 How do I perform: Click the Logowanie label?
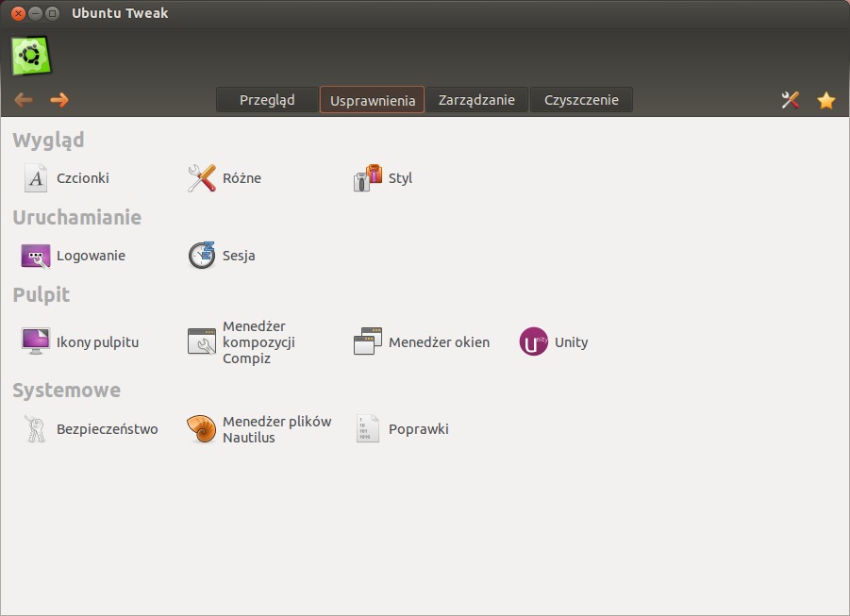[x=92, y=256]
